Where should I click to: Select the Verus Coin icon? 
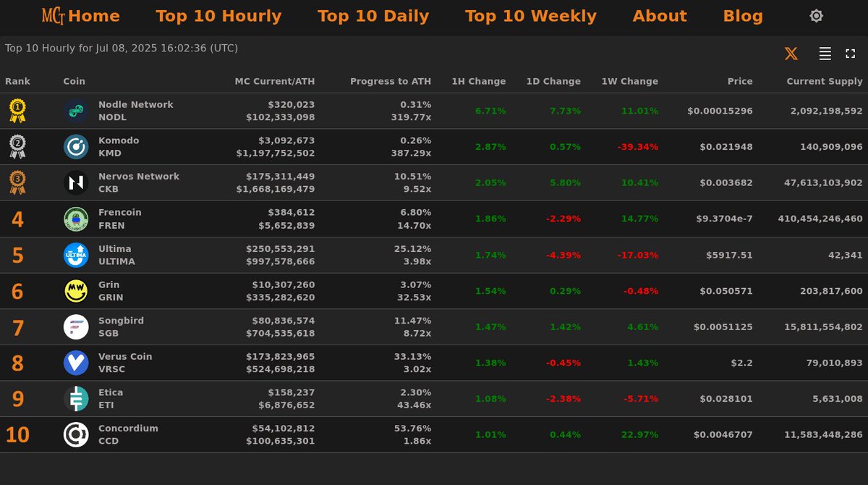pyautogui.click(x=75, y=363)
